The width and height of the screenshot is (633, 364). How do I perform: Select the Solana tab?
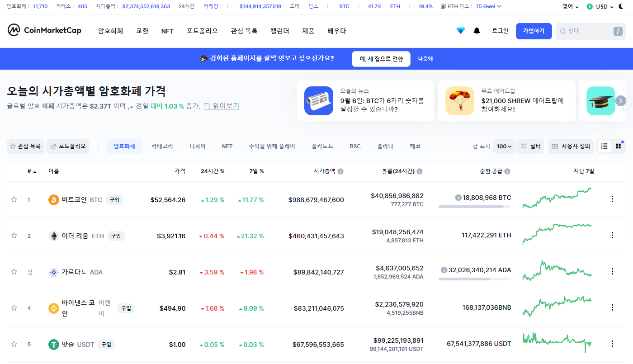tap(385, 146)
